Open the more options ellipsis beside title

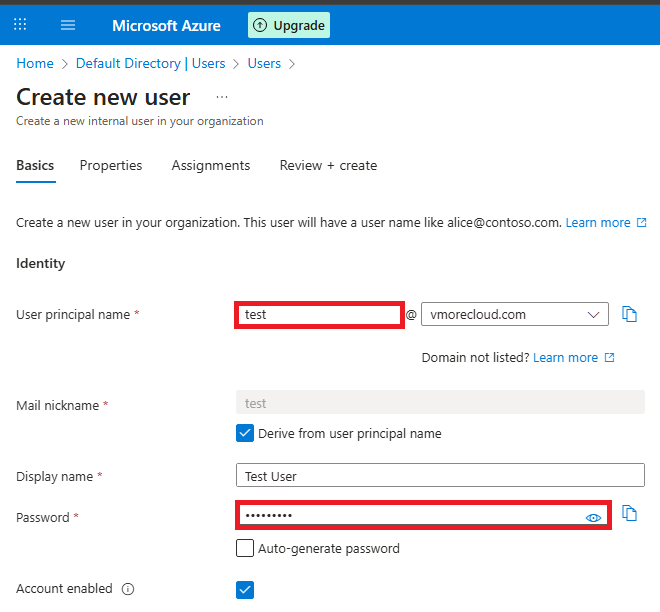[x=222, y=97]
